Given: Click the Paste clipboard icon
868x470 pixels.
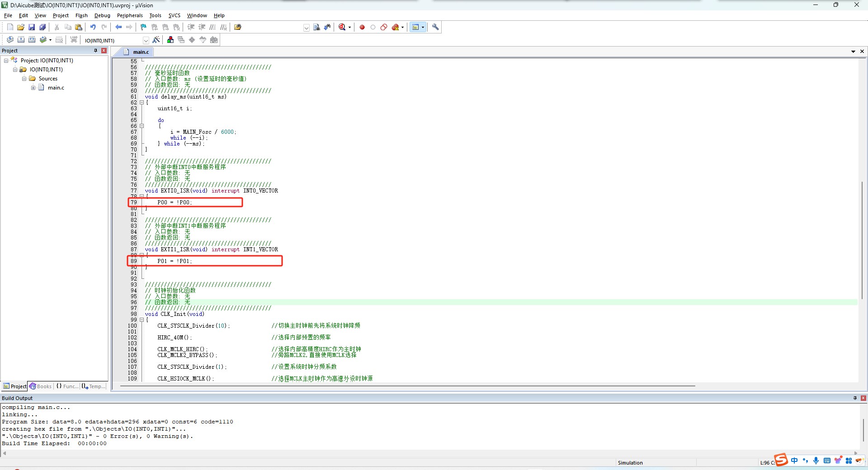Looking at the screenshot, I should (79, 27).
